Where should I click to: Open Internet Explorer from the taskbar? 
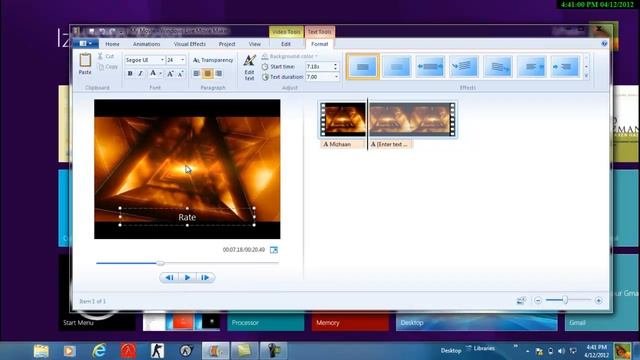(x=99, y=351)
